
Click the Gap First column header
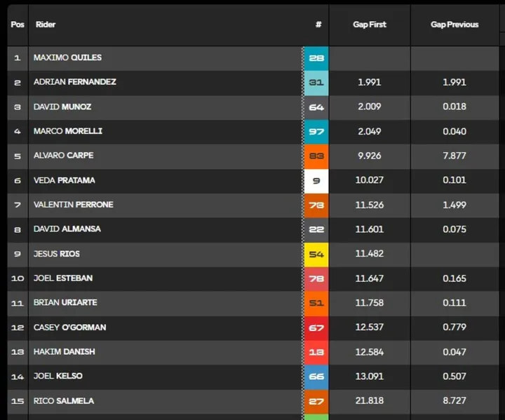[369, 25]
